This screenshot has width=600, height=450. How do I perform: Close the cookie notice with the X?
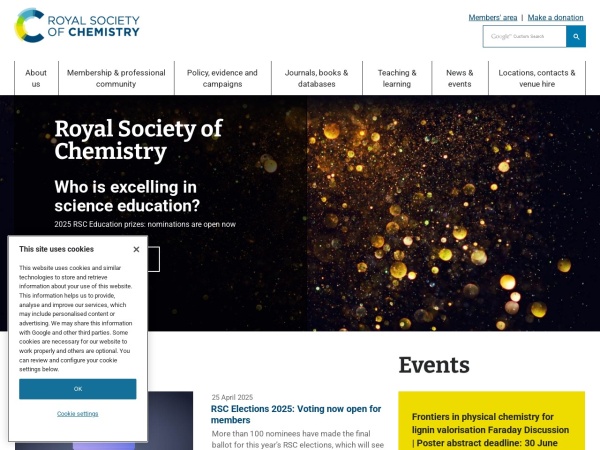(x=136, y=249)
